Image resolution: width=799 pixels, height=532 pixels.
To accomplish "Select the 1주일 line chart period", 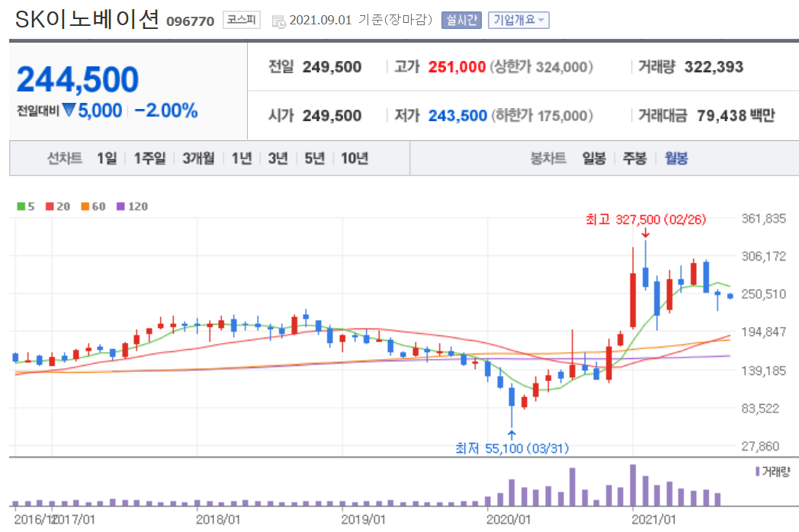I will 149,159.
